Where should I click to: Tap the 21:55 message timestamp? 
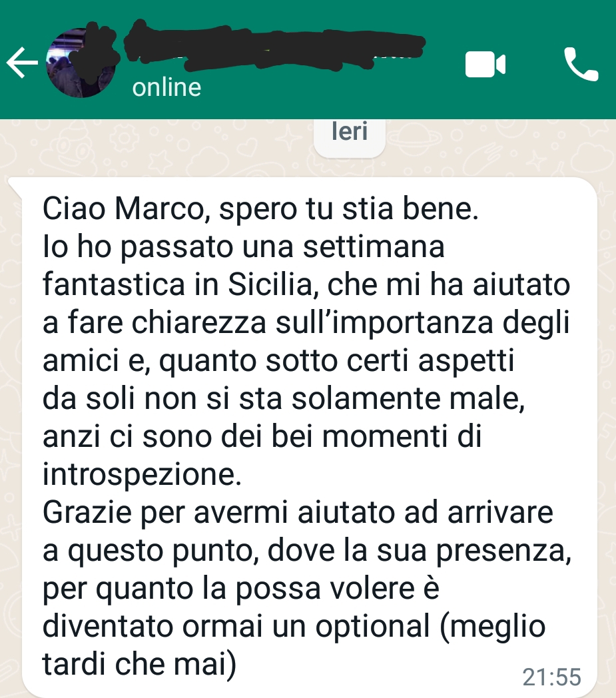click(x=552, y=677)
